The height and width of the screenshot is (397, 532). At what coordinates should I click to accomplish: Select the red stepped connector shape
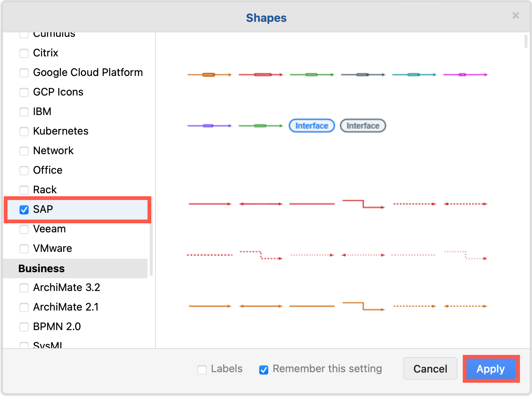click(x=363, y=204)
